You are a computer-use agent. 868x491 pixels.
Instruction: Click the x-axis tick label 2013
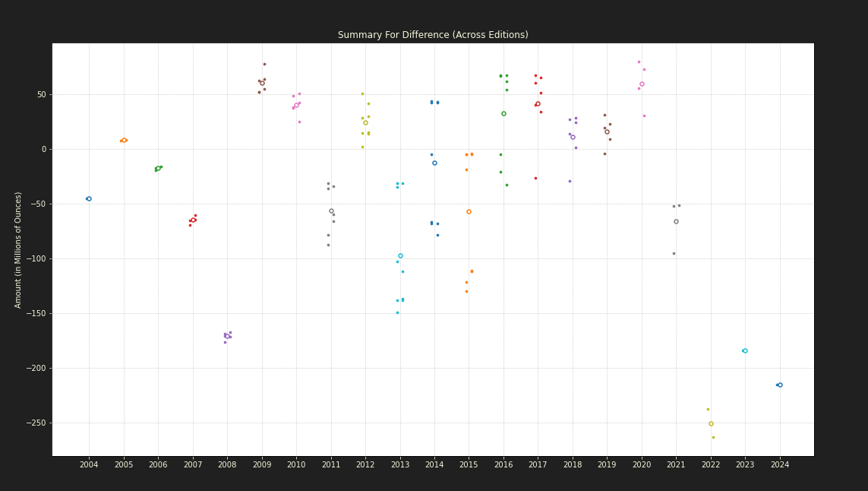coord(400,464)
